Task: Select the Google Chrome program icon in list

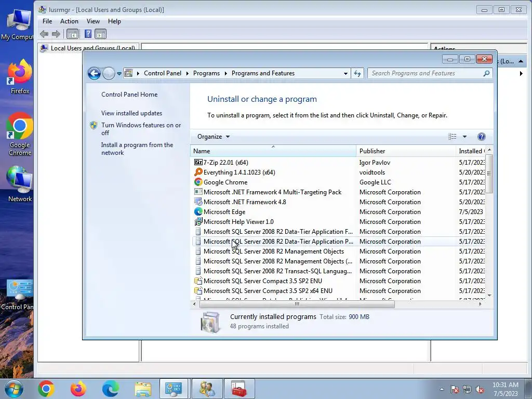Action: tap(198, 182)
